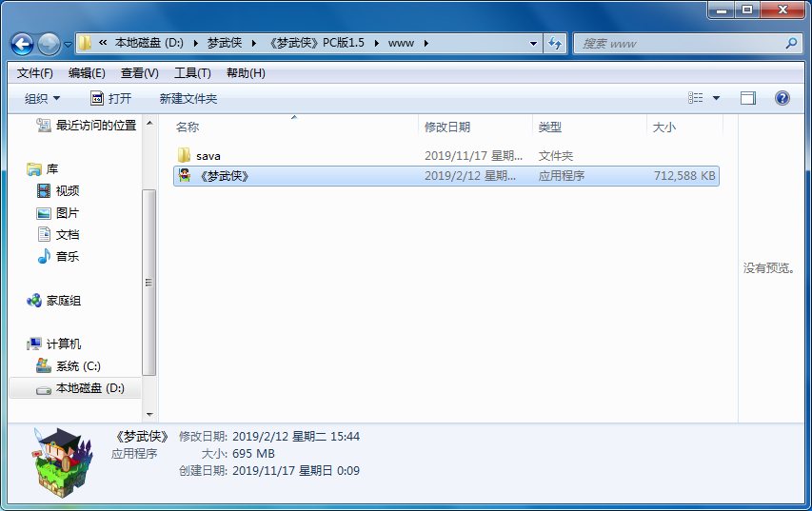Select the sava folder
The width and height of the screenshot is (812, 511).
pos(208,155)
